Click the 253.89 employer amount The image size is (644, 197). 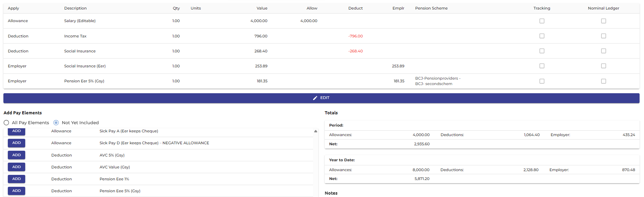398,66
